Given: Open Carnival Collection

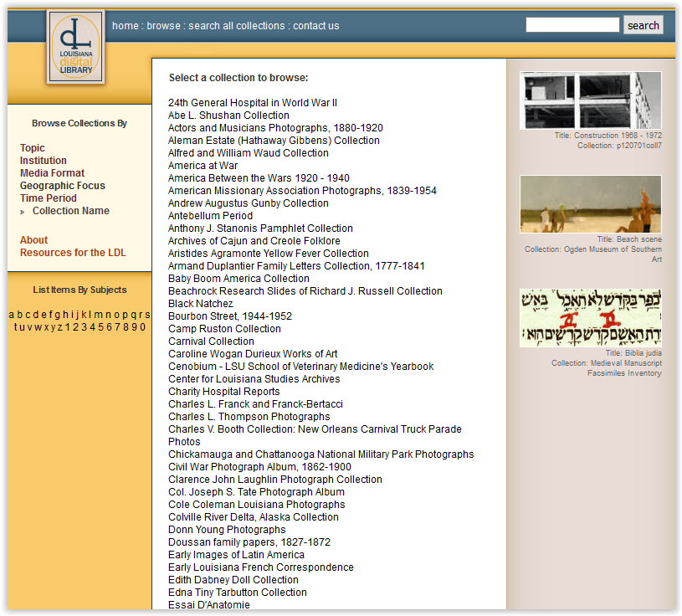Looking at the screenshot, I should coord(212,341).
